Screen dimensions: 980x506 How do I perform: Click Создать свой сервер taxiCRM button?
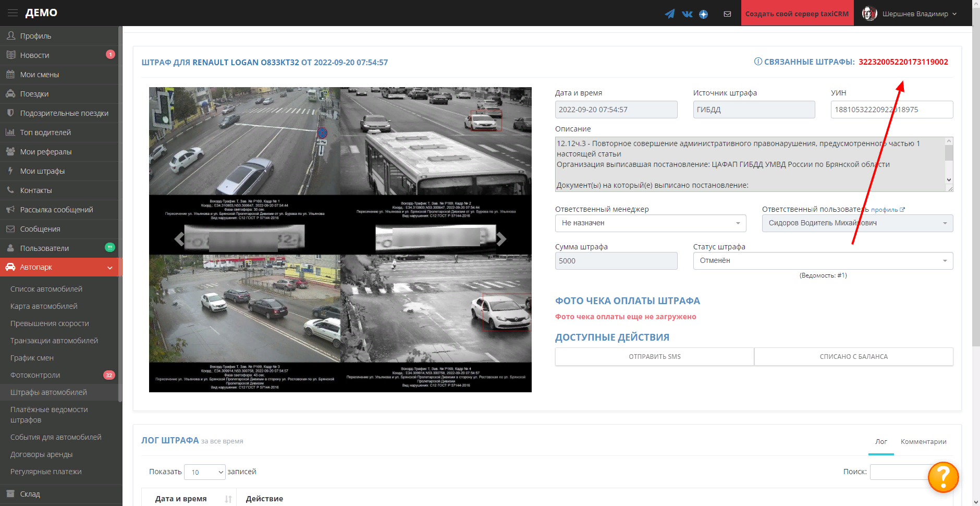[797, 13]
